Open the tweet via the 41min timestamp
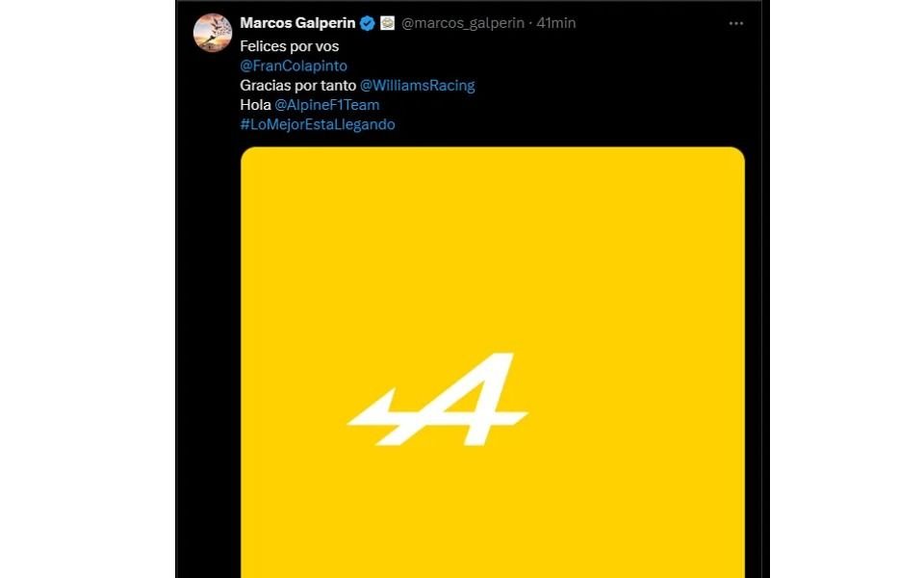This screenshot has width=924, height=578. (x=555, y=23)
